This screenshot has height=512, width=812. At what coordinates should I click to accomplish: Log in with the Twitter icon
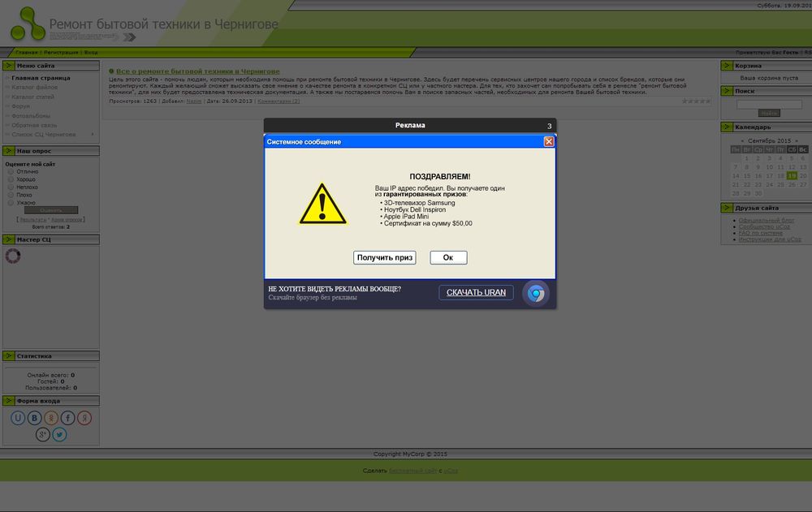[59, 435]
